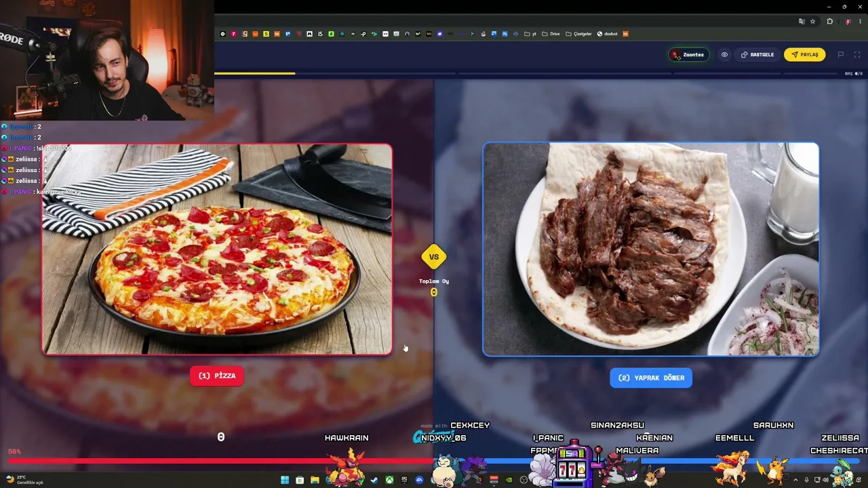Click the HAWKRAIN username label
Screen dimensions: 868x488
click(x=347, y=438)
